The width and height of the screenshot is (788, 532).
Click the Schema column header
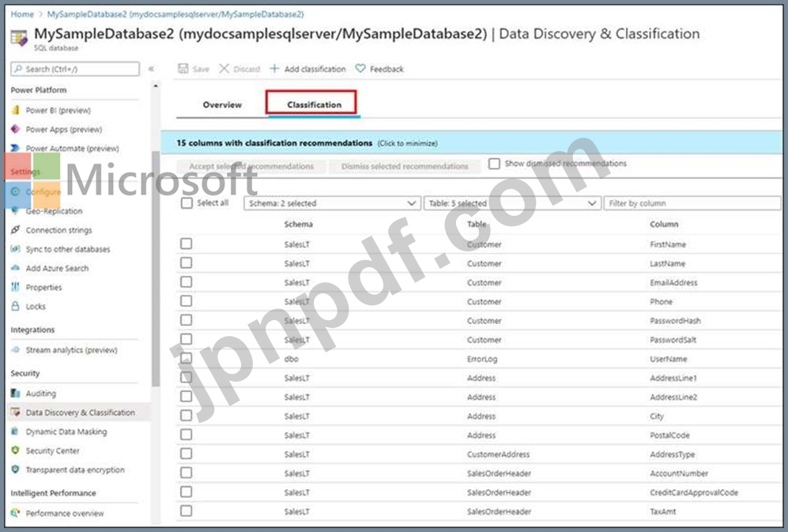pos(299,224)
